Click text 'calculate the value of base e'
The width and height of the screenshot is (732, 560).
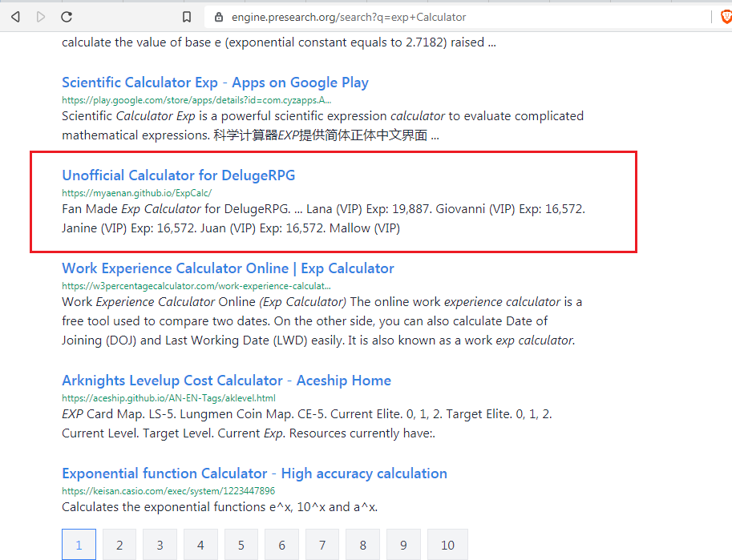(x=141, y=42)
